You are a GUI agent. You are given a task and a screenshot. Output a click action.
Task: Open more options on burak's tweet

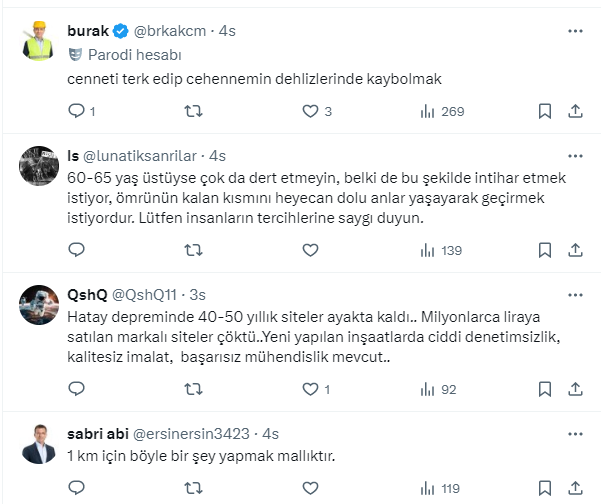[575, 31]
